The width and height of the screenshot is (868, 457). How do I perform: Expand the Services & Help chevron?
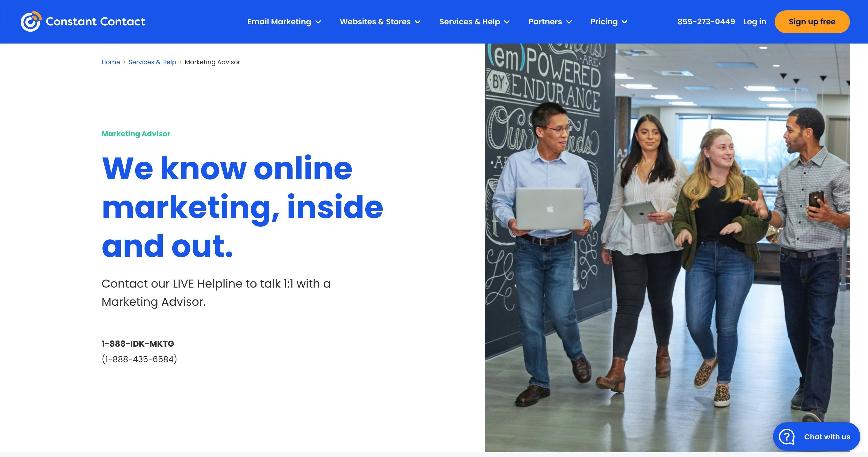tap(507, 22)
